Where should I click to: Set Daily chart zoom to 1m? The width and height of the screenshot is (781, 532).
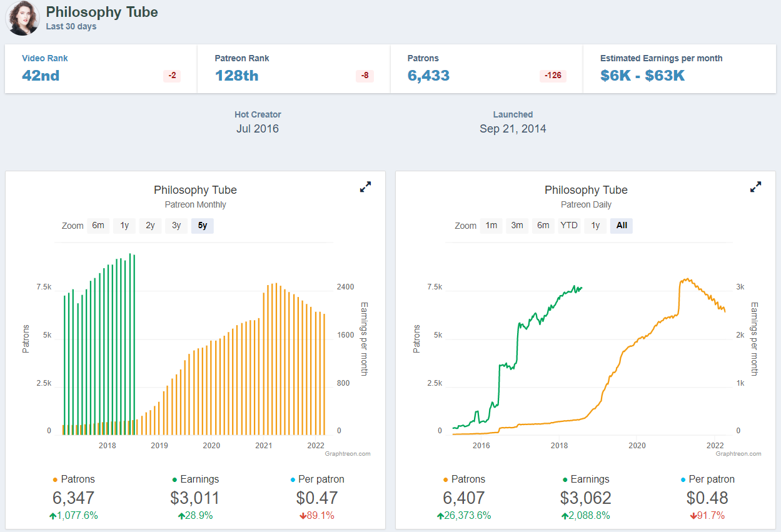click(x=491, y=226)
